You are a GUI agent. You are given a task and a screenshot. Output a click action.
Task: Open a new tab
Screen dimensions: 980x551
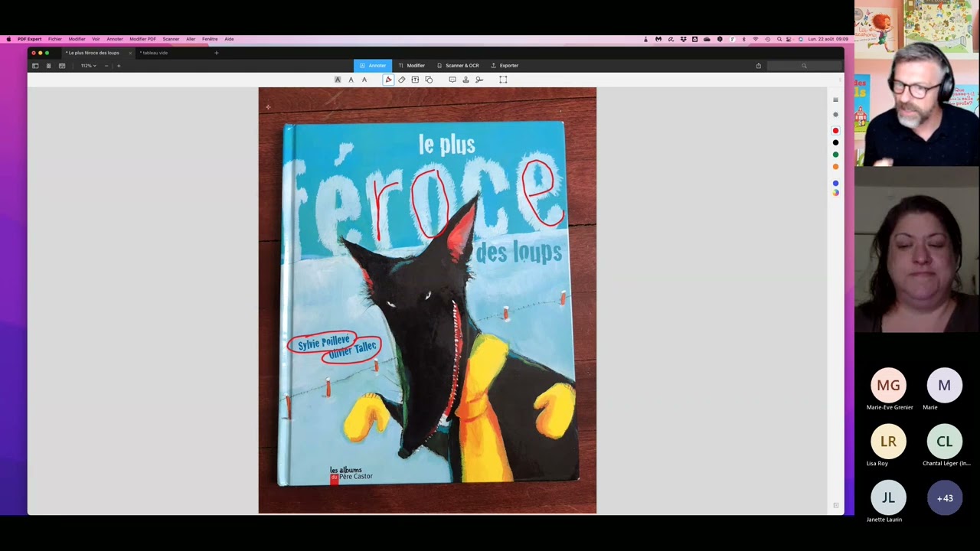(216, 53)
